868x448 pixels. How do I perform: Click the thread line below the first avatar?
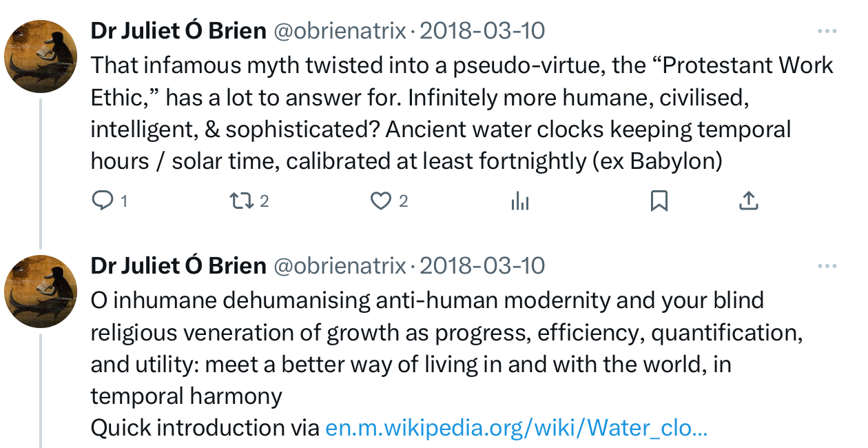tap(41, 172)
